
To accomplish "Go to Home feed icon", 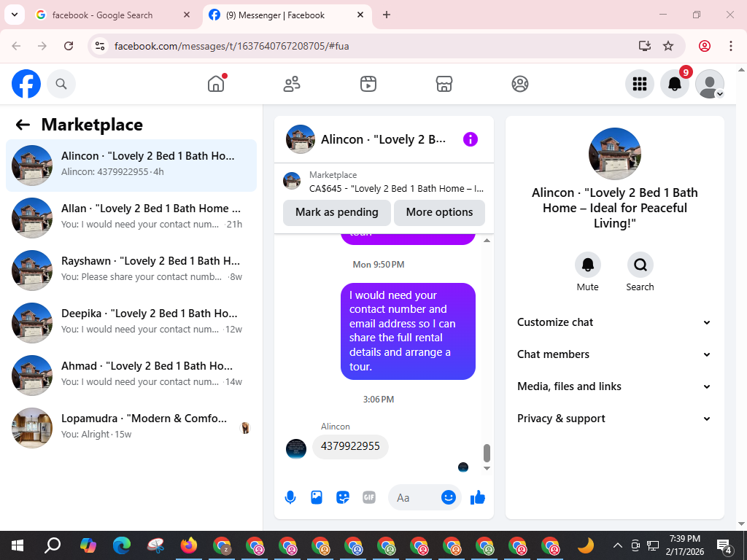I will point(216,84).
